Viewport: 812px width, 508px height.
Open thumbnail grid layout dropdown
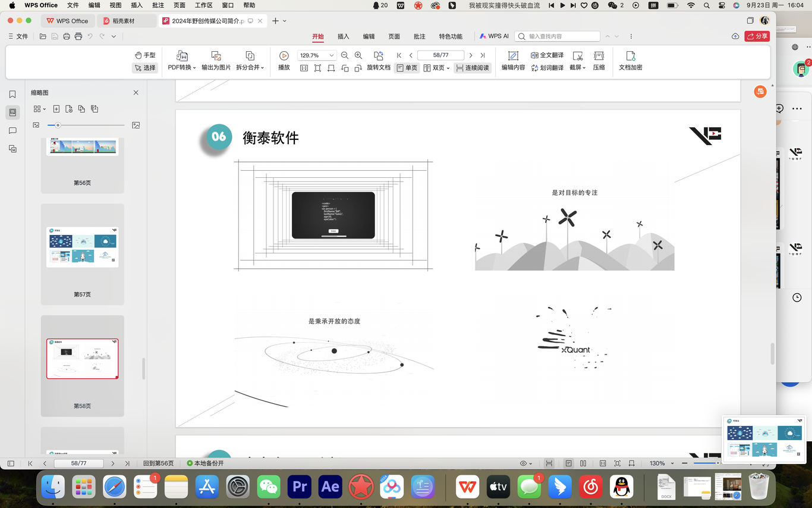click(x=39, y=109)
